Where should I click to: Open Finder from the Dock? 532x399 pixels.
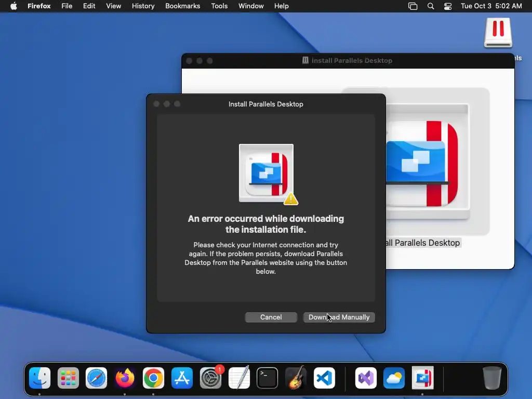coord(39,378)
